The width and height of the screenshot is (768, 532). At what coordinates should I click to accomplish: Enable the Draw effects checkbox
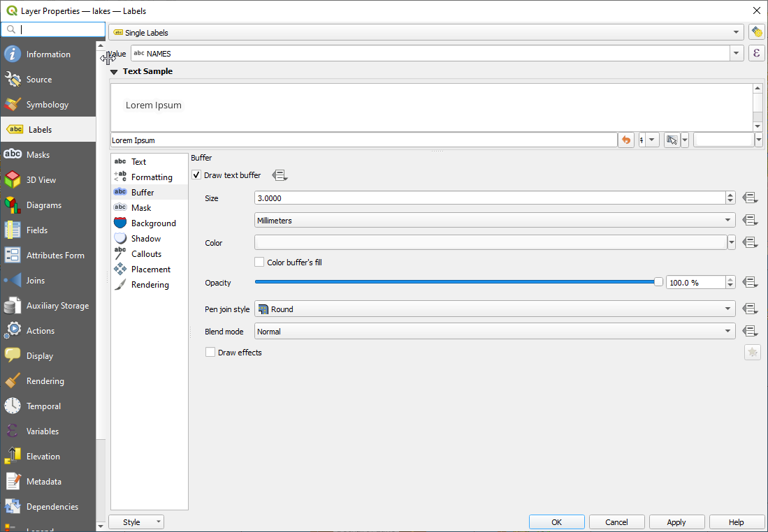pos(210,353)
